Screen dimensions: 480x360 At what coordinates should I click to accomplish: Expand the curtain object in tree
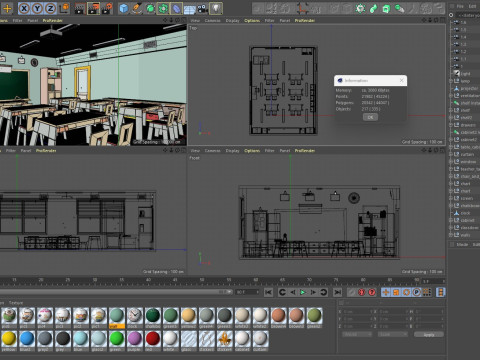pyautogui.click(x=451, y=154)
